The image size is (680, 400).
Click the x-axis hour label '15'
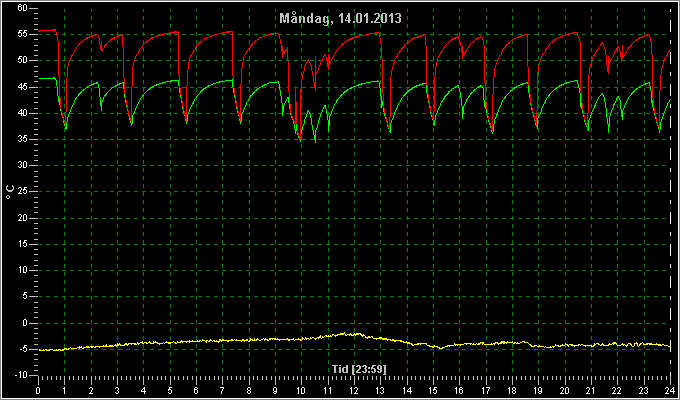(433, 390)
